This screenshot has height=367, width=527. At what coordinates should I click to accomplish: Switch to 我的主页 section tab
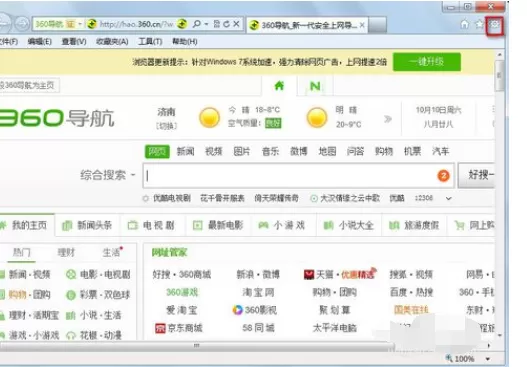[x=26, y=225]
